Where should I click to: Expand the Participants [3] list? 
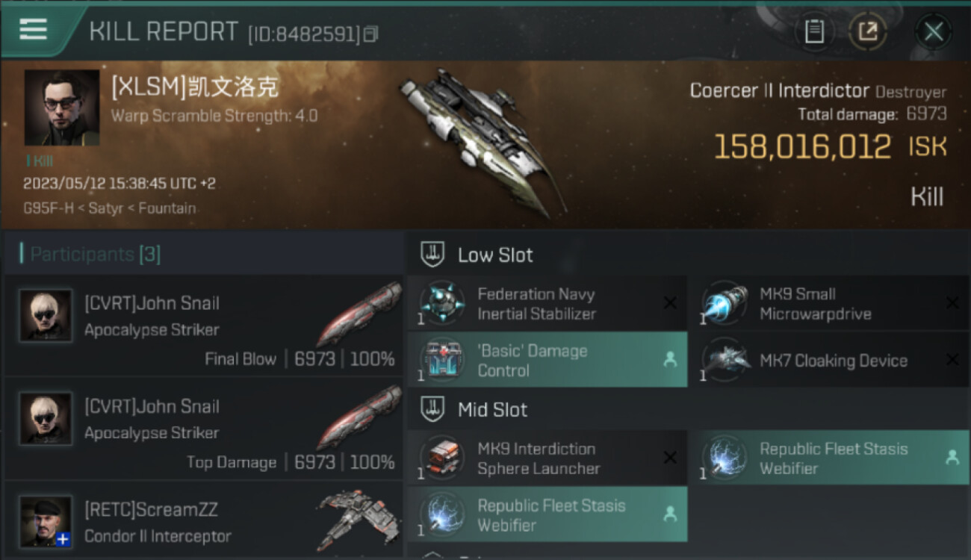[x=95, y=255]
